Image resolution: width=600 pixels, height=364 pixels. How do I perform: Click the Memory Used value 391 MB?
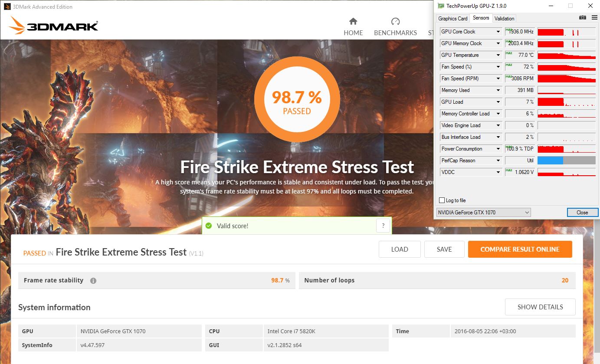tap(520, 90)
